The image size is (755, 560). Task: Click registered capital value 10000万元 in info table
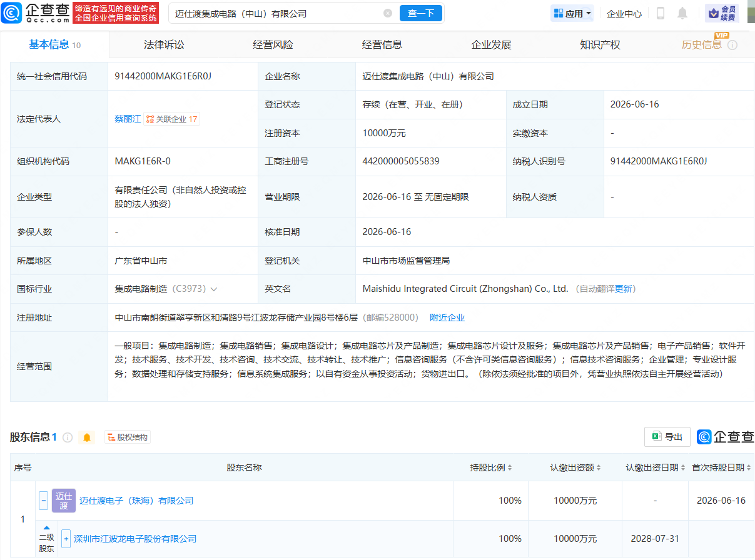coord(384,133)
